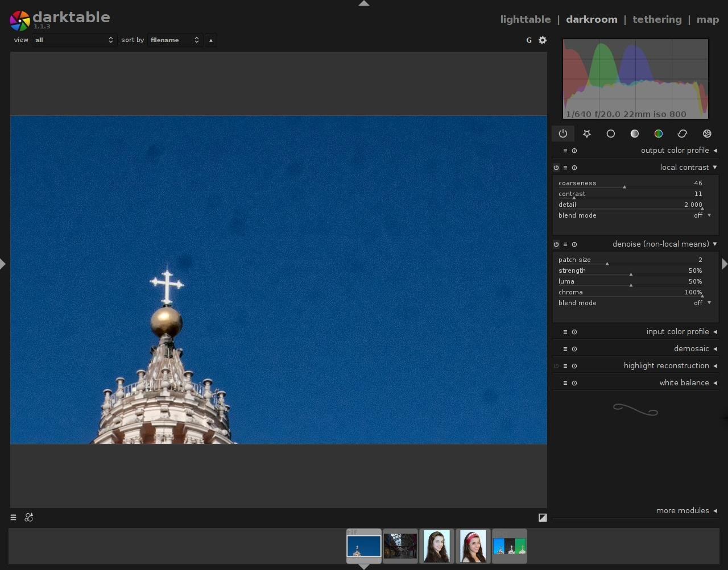This screenshot has height=570, width=728.
Task: Show the tone group (gradient circle icon)
Action: click(635, 134)
